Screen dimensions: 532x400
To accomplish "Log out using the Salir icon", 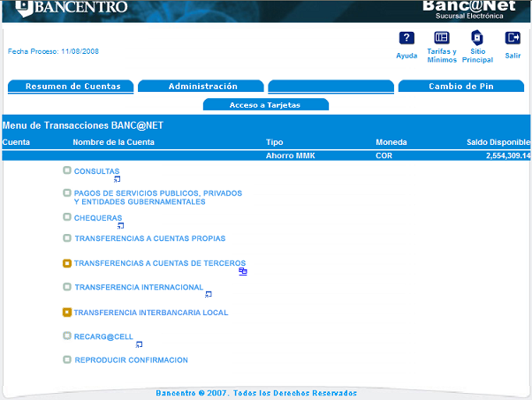I will click(513, 38).
